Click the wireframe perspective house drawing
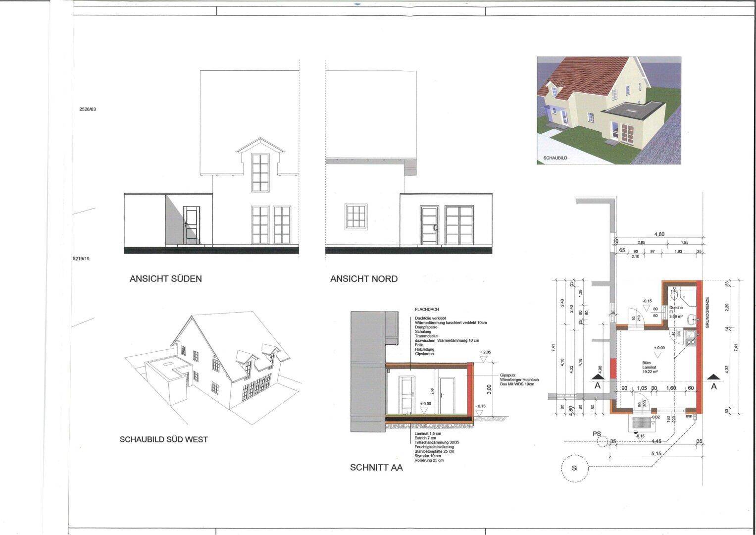This screenshot has height=535, width=756. (x=214, y=369)
